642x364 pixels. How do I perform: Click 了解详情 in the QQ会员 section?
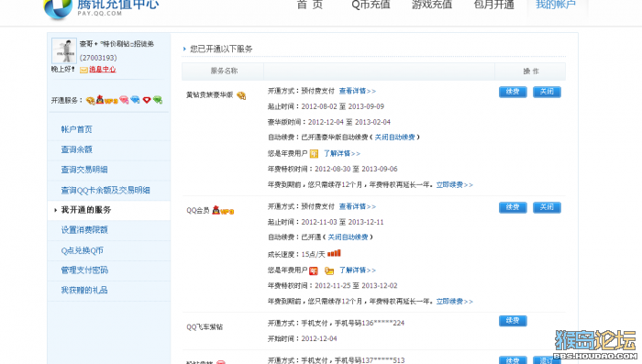click(358, 270)
